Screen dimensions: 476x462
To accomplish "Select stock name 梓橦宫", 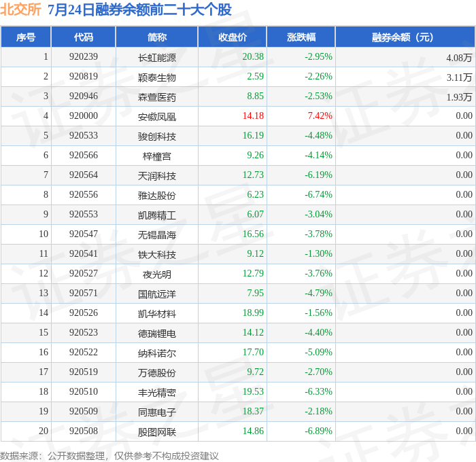I will coord(157,156).
